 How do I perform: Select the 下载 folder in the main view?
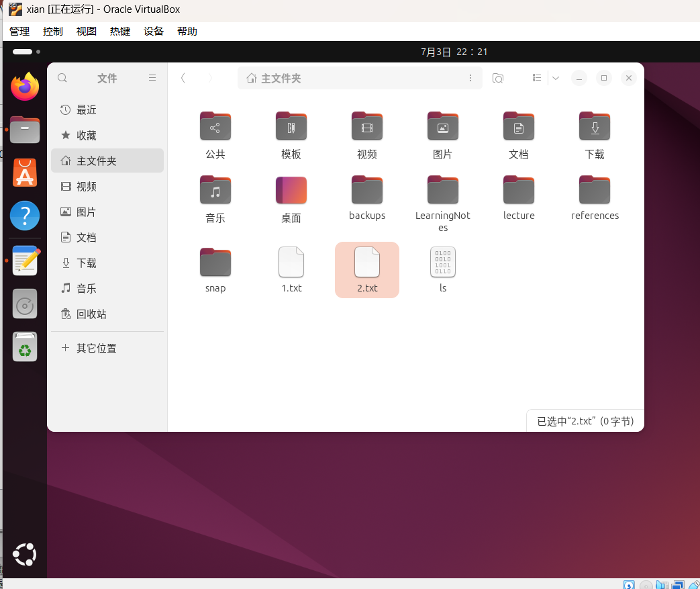(595, 134)
